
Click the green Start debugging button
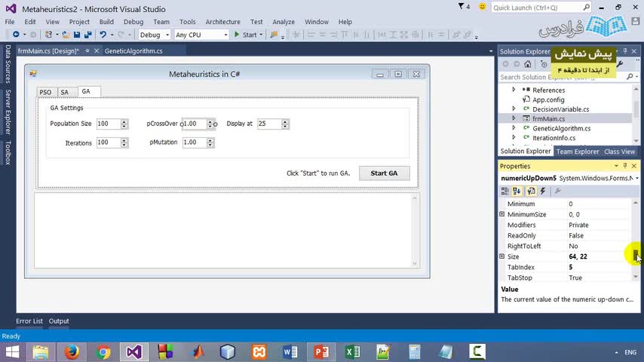pos(246,35)
